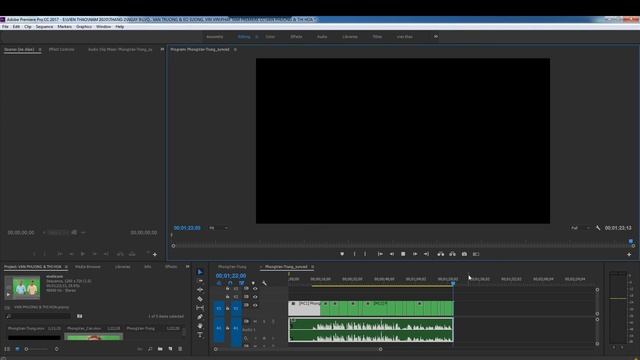The height and width of the screenshot is (360, 640).
Task: Mute audio track A1
Action: tap(255, 321)
